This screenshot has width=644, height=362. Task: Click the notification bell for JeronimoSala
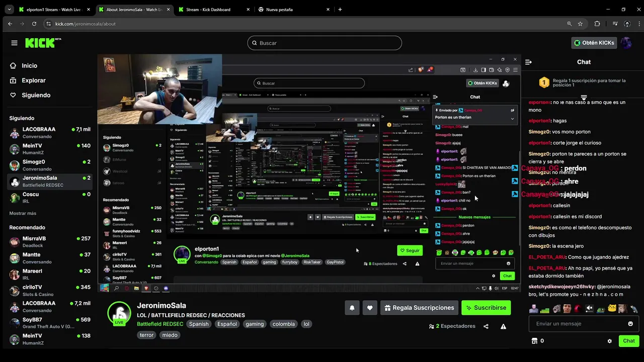pyautogui.click(x=352, y=308)
